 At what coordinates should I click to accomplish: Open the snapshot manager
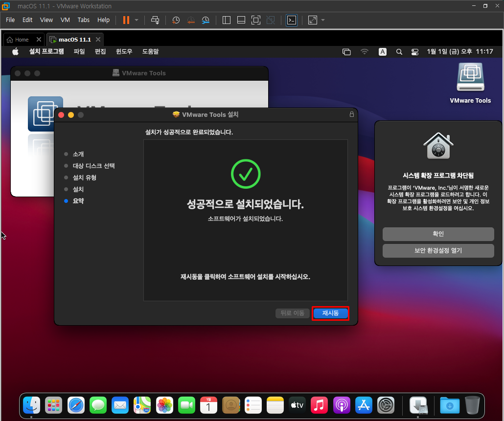(x=206, y=20)
